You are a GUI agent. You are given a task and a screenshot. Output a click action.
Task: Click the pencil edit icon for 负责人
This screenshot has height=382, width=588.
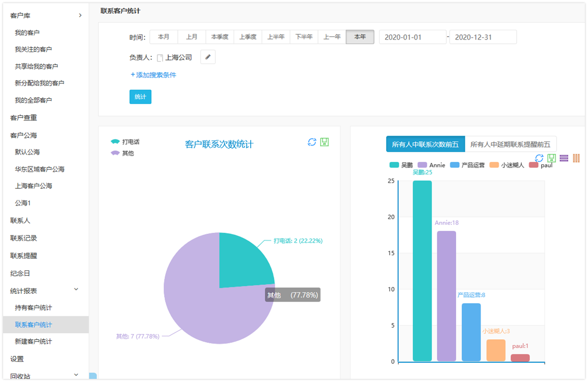tap(207, 57)
